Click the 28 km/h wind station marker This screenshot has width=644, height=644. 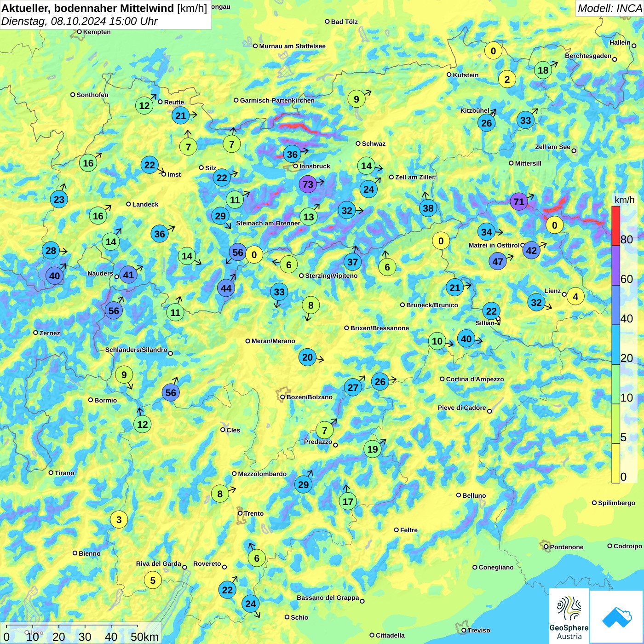pos(51,251)
